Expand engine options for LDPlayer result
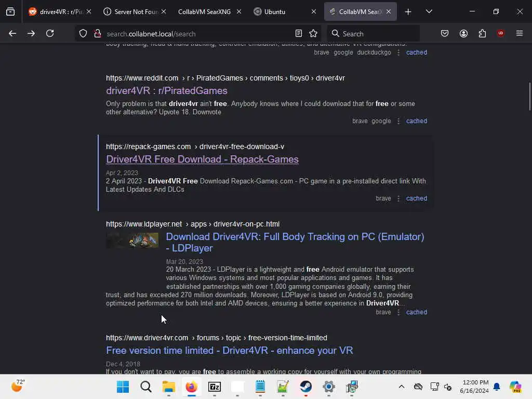Image resolution: width=532 pixels, height=399 pixels. (x=398, y=312)
